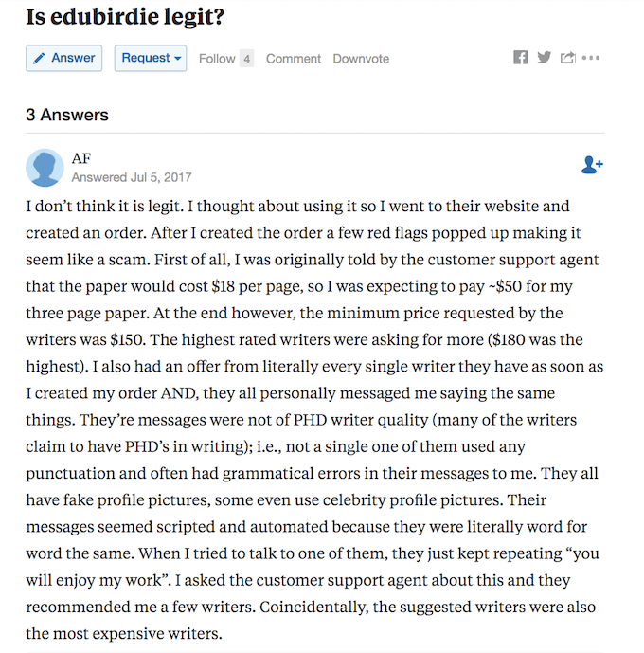Open the AF author name link
644x653 pixels.
pos(80,158)
